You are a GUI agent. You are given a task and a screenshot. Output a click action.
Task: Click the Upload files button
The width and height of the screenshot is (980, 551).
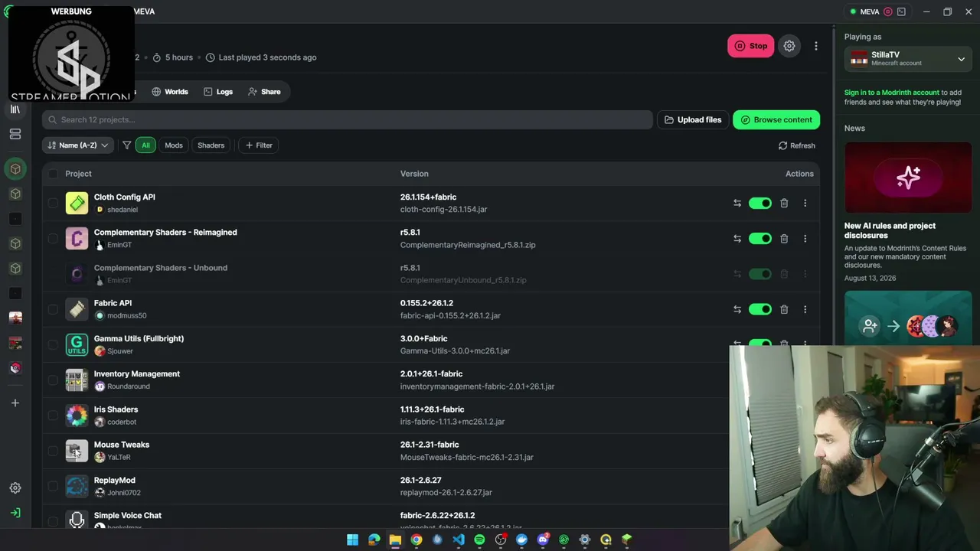coord(693,119)
